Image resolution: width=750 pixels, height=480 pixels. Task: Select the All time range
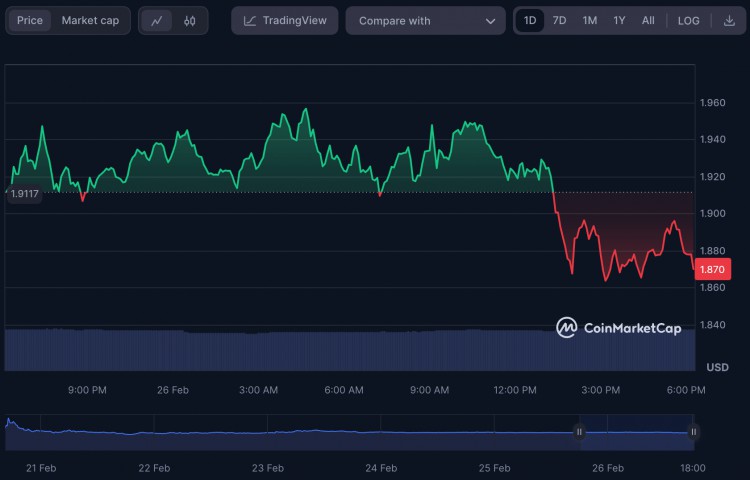648,21
